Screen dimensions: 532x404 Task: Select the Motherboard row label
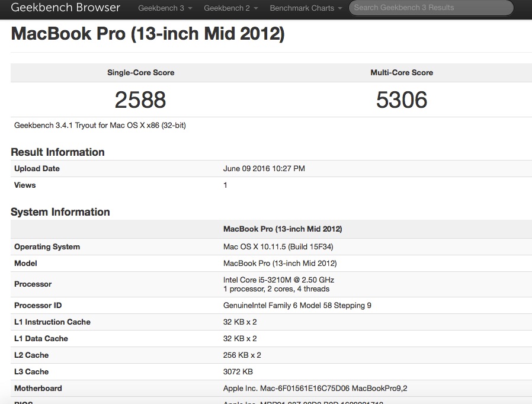[x=38, y=389]
